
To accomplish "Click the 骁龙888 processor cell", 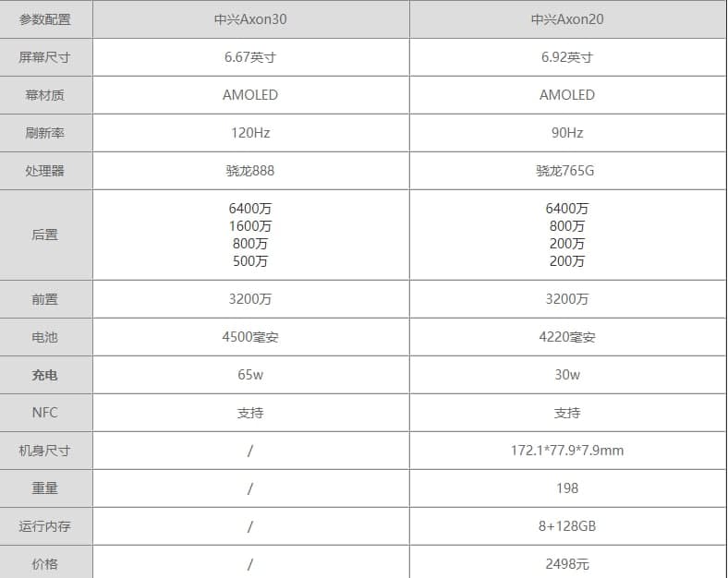I will click(250, 171).
